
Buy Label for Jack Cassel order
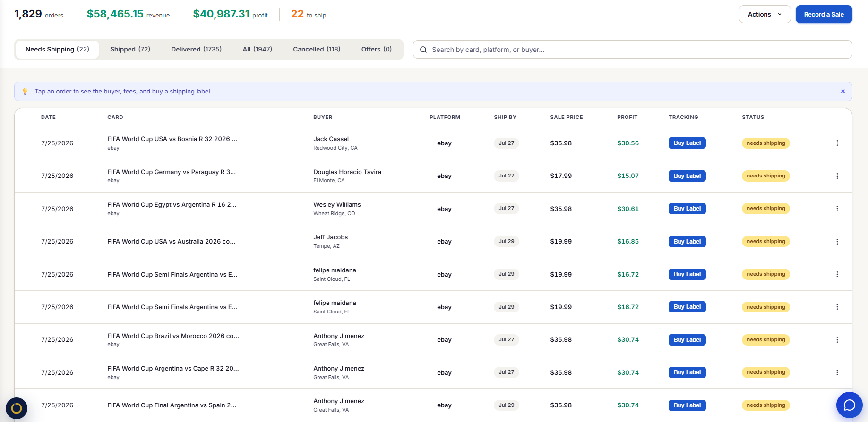tap(687, 143)
